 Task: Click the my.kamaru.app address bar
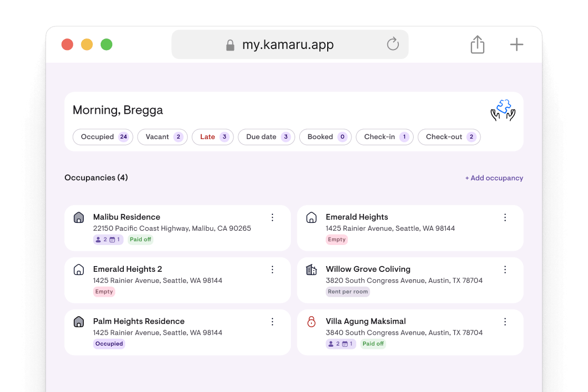pyautogui.click(x=290, y=44)
